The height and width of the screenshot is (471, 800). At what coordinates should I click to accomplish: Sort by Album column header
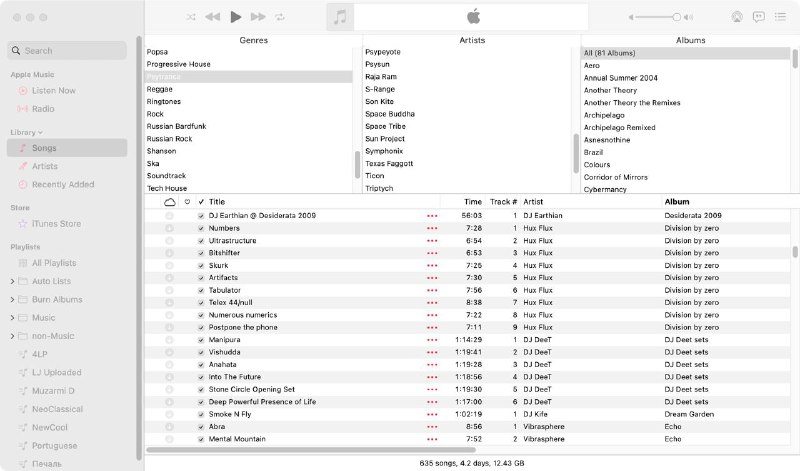[x=677, y=202]
